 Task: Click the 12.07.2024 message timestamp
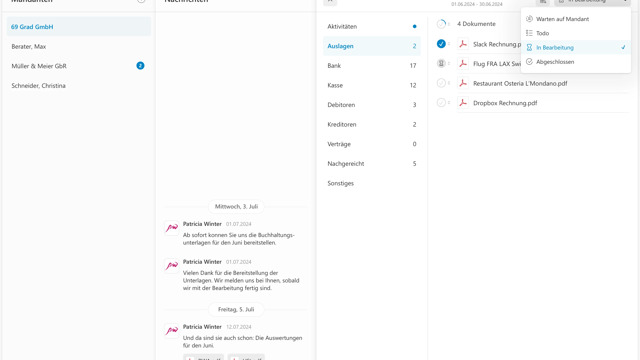coord(239,327)
